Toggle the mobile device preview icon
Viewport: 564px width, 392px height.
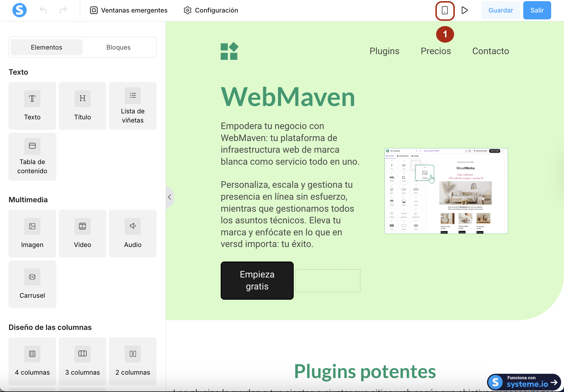(x=445, y=11)
